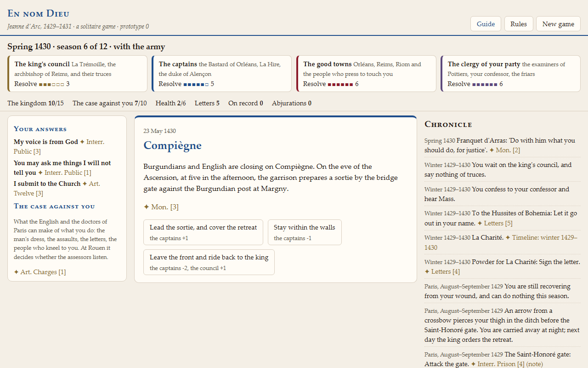Open Interr. Public [3] source link

60,146
